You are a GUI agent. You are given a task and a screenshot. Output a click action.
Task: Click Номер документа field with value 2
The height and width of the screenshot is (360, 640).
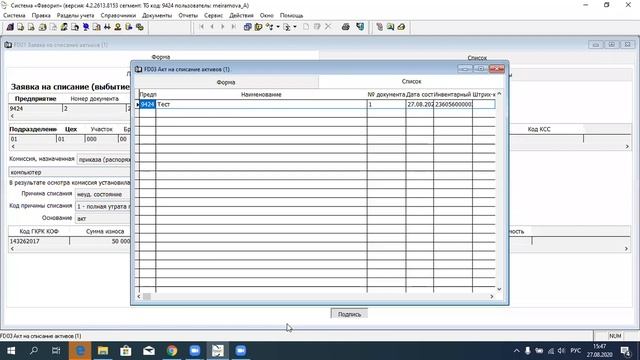[94, 109]
